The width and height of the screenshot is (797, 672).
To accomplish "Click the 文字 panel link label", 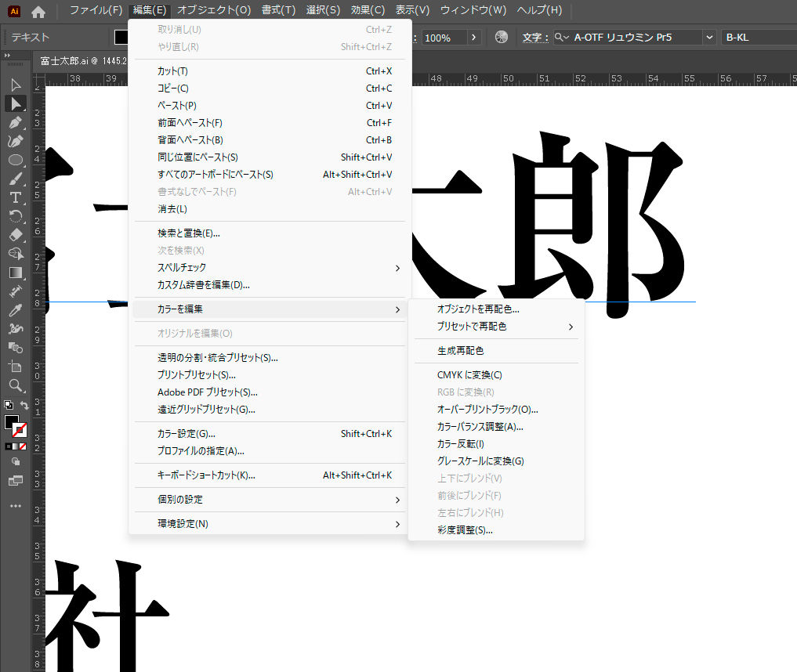I will click(535, 38).
